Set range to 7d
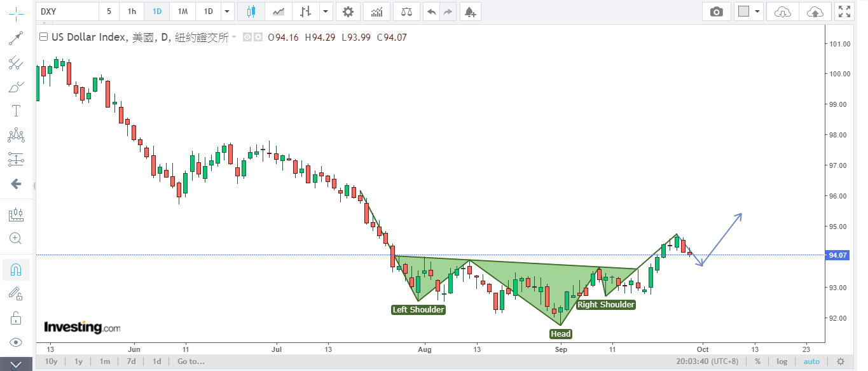The width and height of the screenshot is (868, 371). (131, 361)
